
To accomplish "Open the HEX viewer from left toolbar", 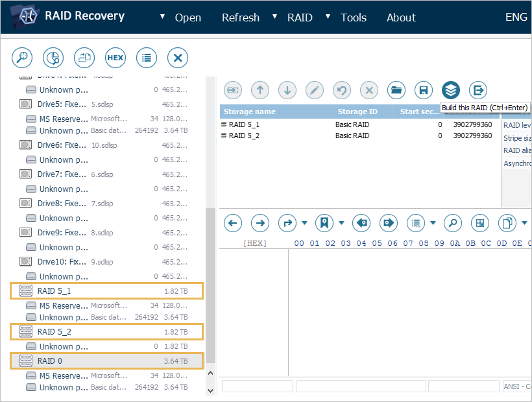I will 115,58.
